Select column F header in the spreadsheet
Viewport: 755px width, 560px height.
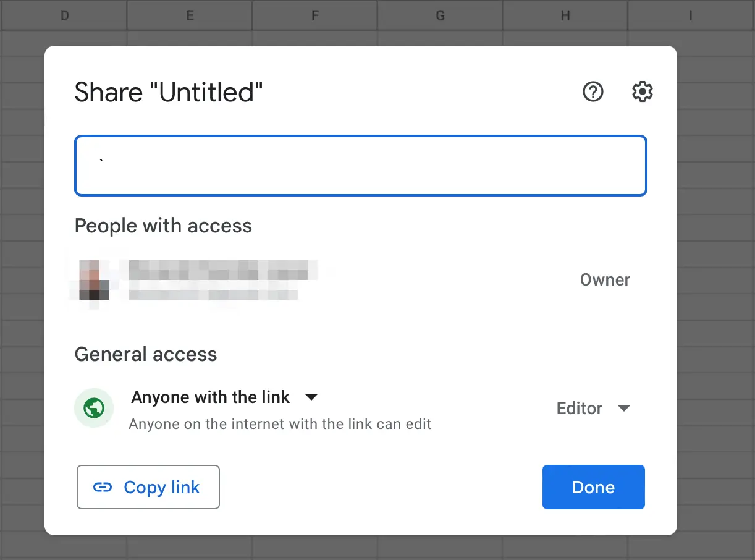click(315, 15)
